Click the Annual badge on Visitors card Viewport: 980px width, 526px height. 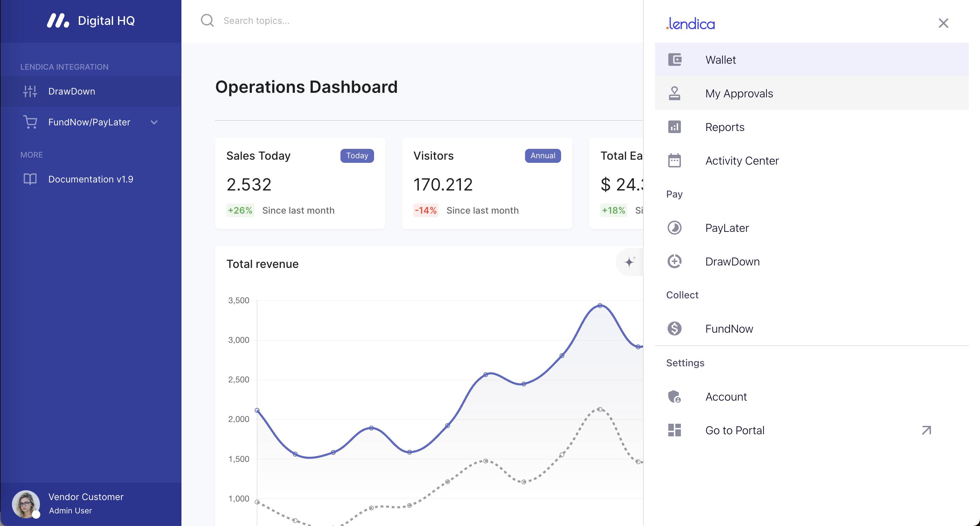coord(543,155)
